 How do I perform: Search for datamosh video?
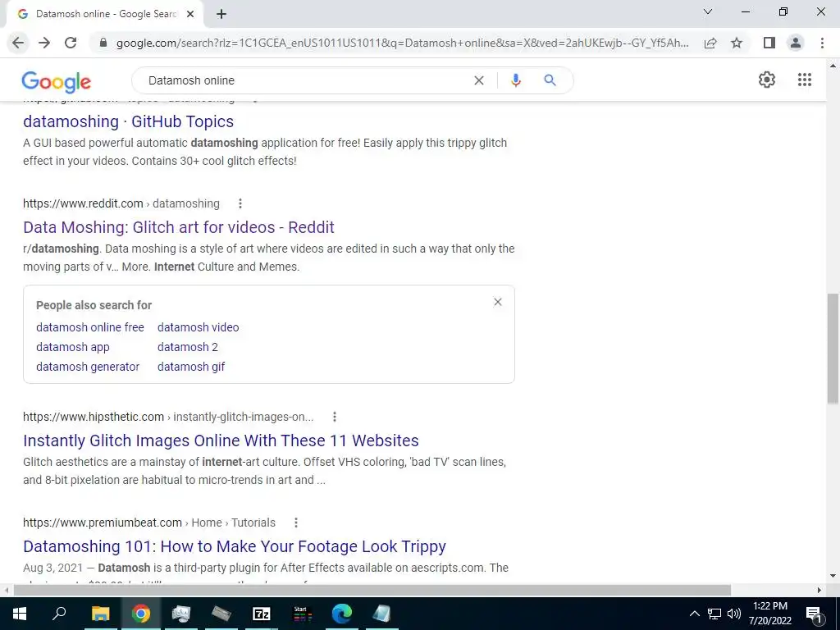tap(199, 327)
